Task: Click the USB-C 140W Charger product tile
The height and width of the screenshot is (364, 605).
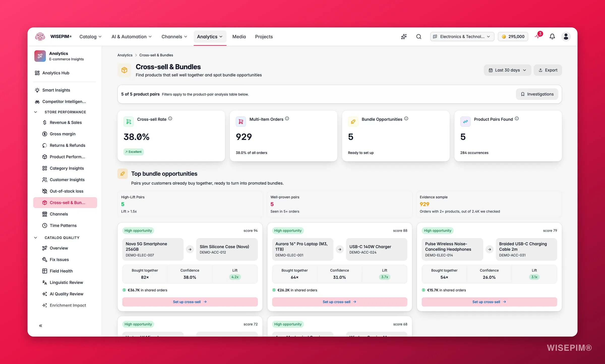Action: [x=377, y=249]
